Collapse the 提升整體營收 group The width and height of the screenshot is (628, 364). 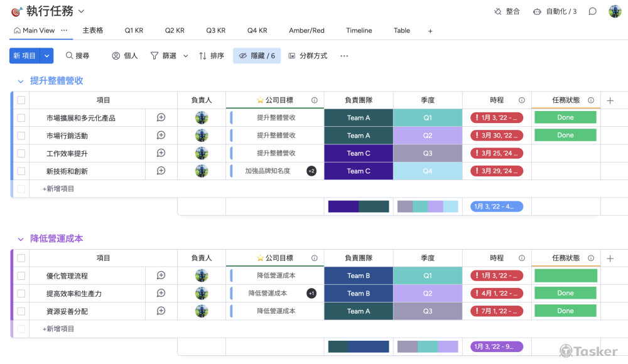click(21, 81)
